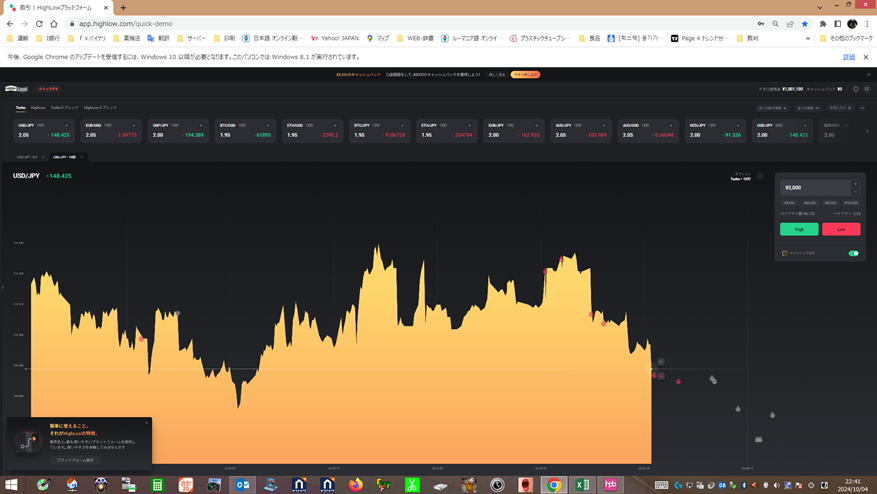Image resolution: width=877 pixels, height=494 pixels.
Task: Increase trade amount with plus stepper
Action: (x=855, y=183)
